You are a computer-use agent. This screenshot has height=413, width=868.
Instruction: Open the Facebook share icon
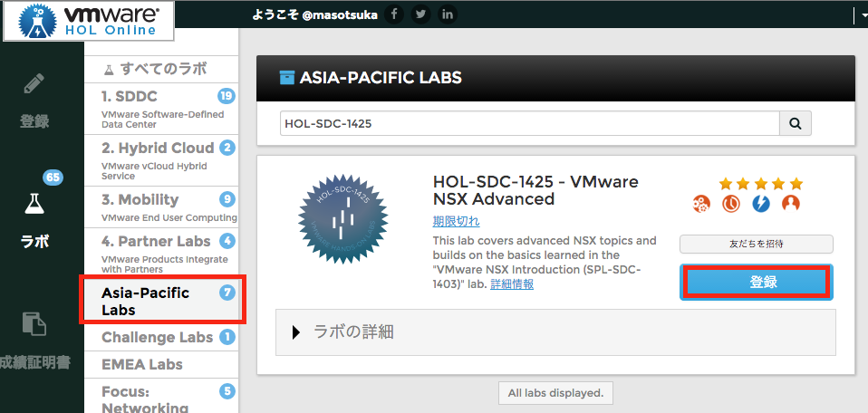point(393,14)
